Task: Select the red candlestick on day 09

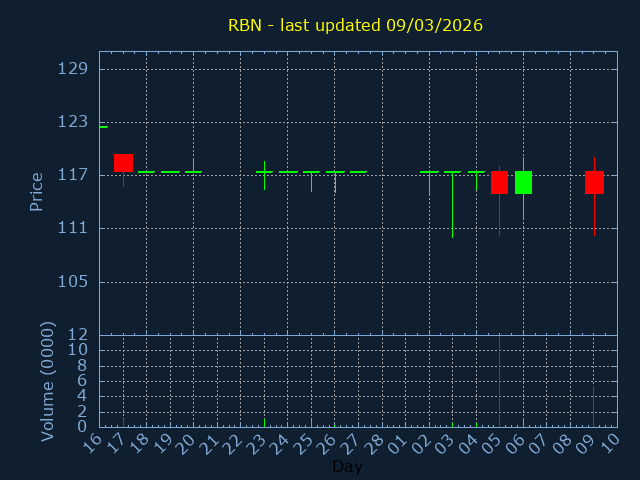Action: (x=594, y=182)
